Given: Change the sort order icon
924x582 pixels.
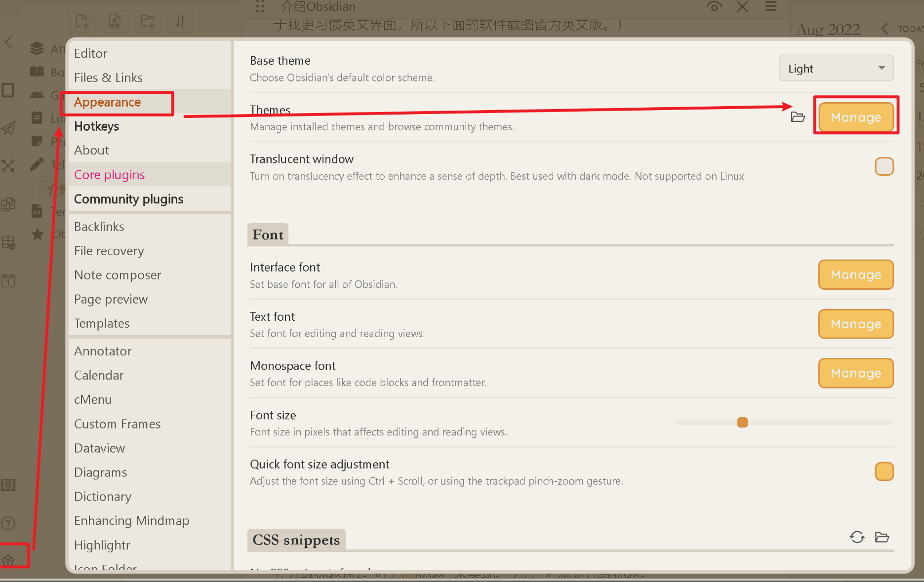Looking at the screenshot, I should click(180, 21).
